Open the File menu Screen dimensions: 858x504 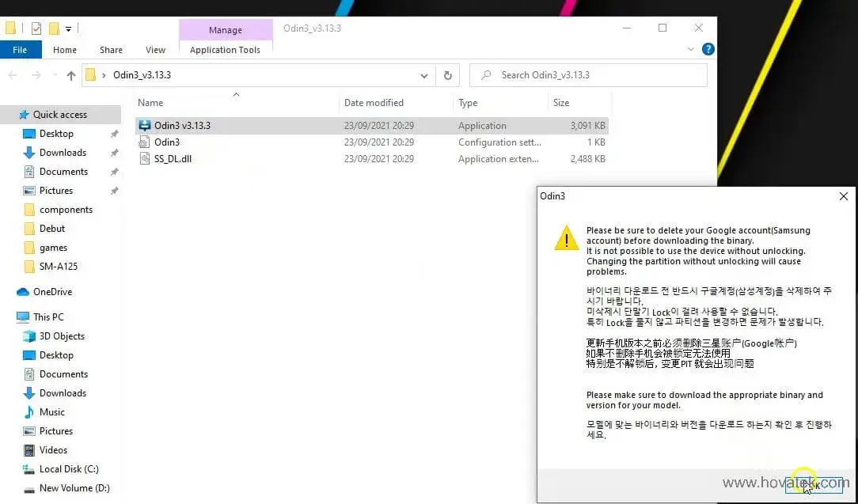click(x=20, y=50)
